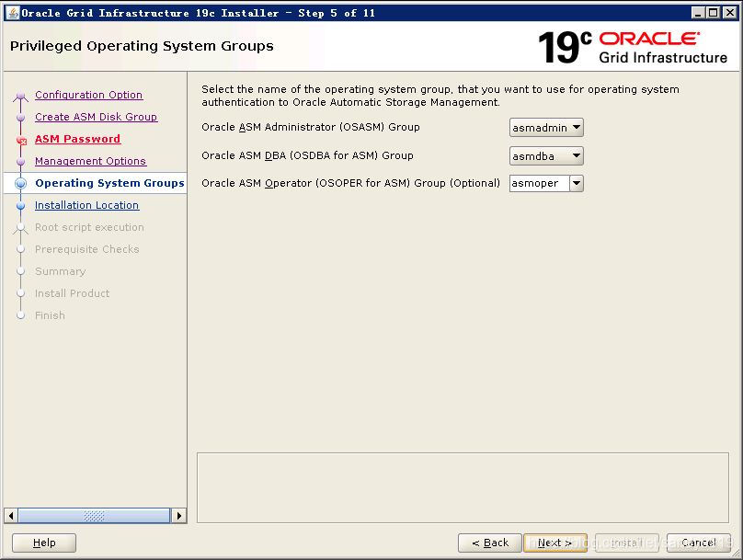Close the installer window
This screenshot has height=560, width=743.
click(730, 13)
